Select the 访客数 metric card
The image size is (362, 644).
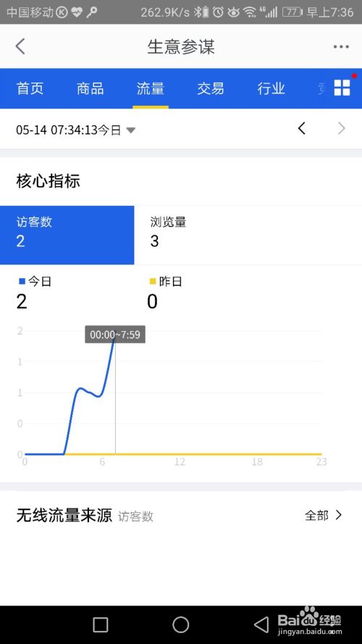coord(67,235)
